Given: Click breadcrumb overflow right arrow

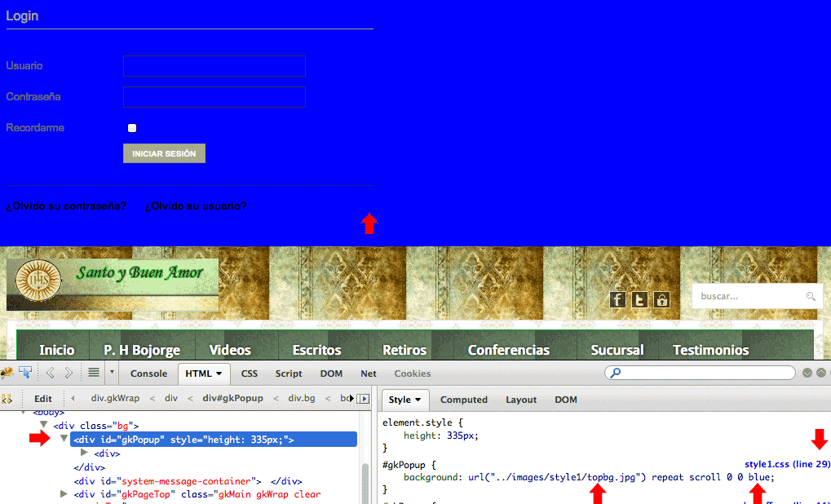Looking at the screenshot, I should pyautogui.click(x=352, y=399).
